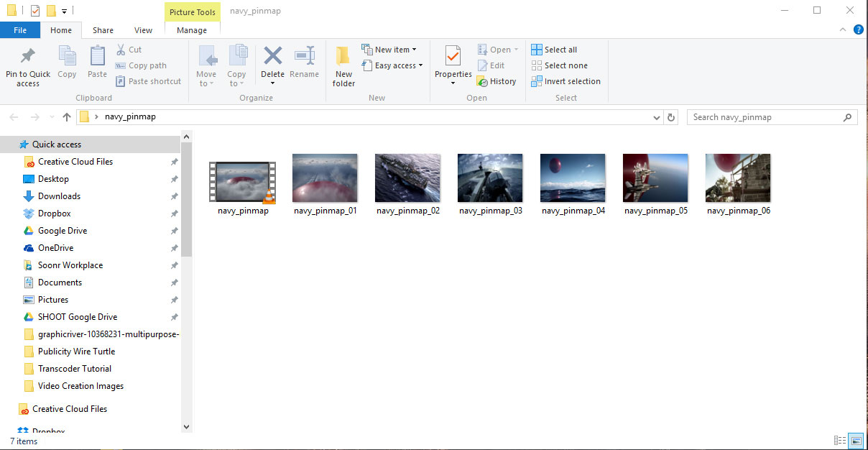Click the Open ribbon button

click(x=497, y=50)
